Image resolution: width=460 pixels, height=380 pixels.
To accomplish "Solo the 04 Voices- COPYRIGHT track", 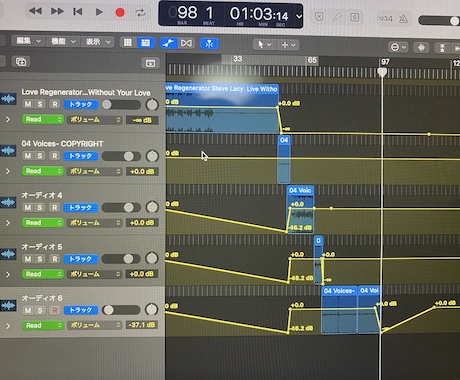I will pyautogui.click(x=40, y=156).
